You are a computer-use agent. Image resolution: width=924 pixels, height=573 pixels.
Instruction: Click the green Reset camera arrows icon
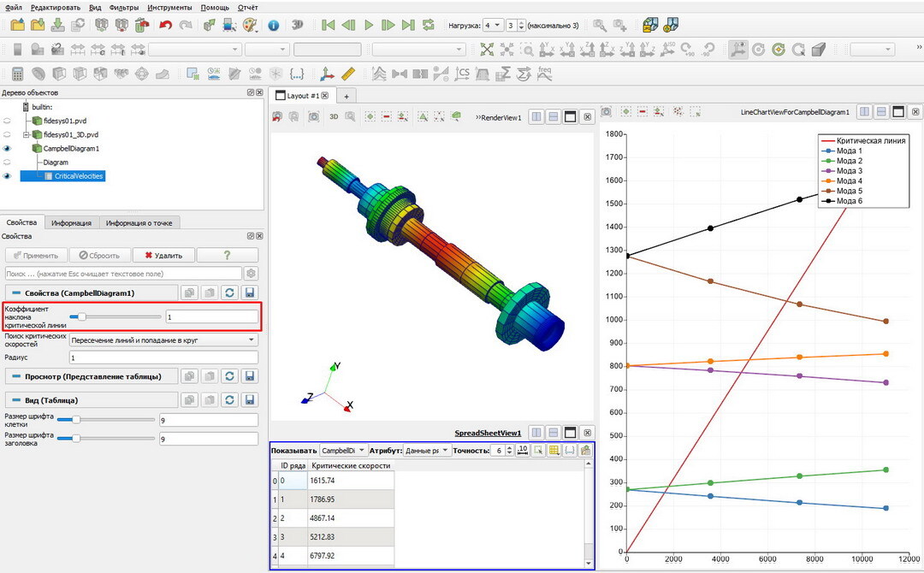487,50
